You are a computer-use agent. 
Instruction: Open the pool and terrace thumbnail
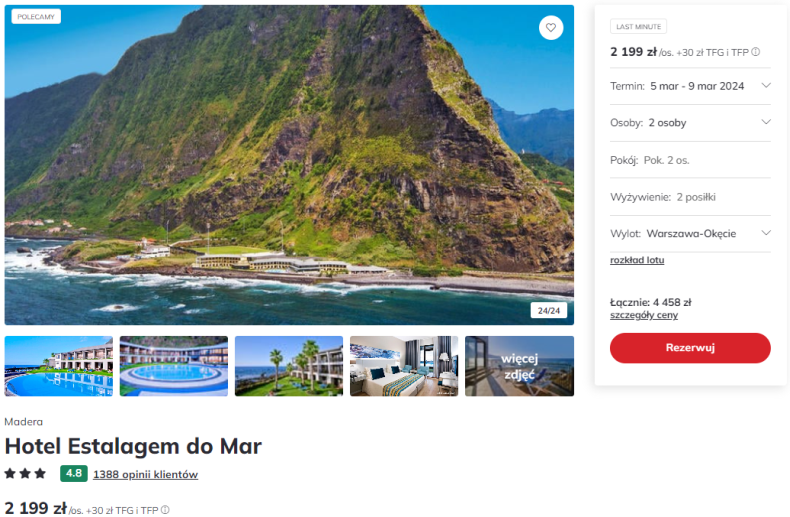pos(59,366)
